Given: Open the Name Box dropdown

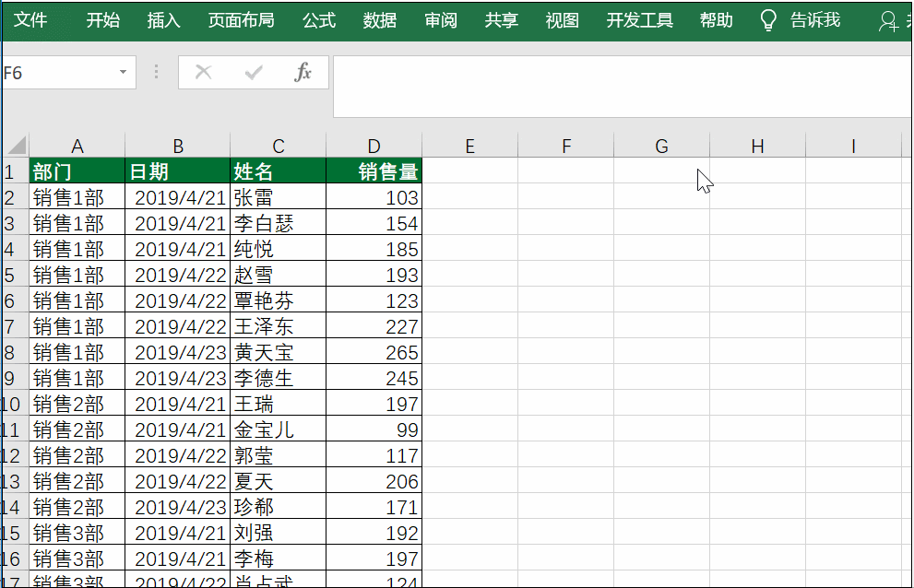Looking at the screenshot, I should tap(121, 71).
